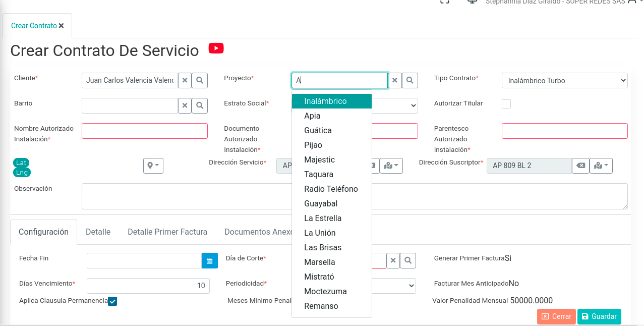Click the monitor icon in top bar

pos(473,2)
